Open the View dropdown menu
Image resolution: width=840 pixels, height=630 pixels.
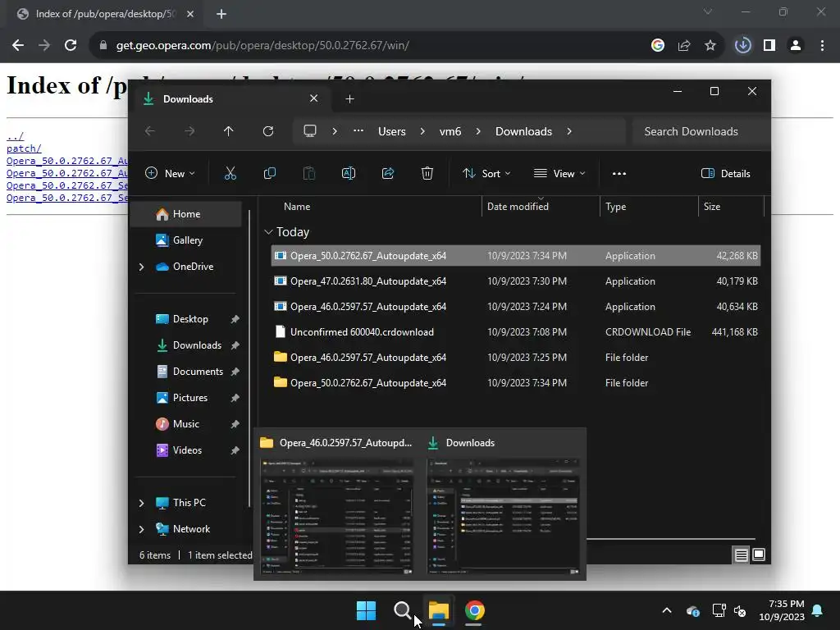559,173
